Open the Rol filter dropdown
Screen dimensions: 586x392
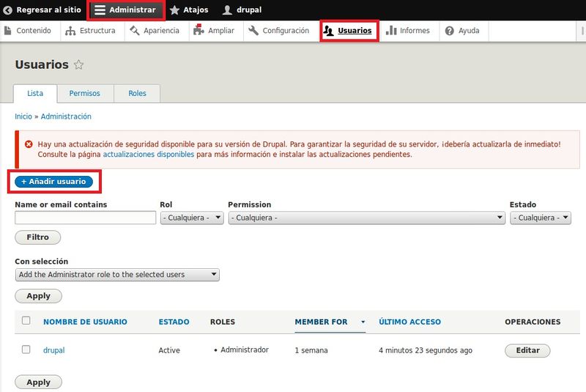pyautogui.click(x=192, y=218)
